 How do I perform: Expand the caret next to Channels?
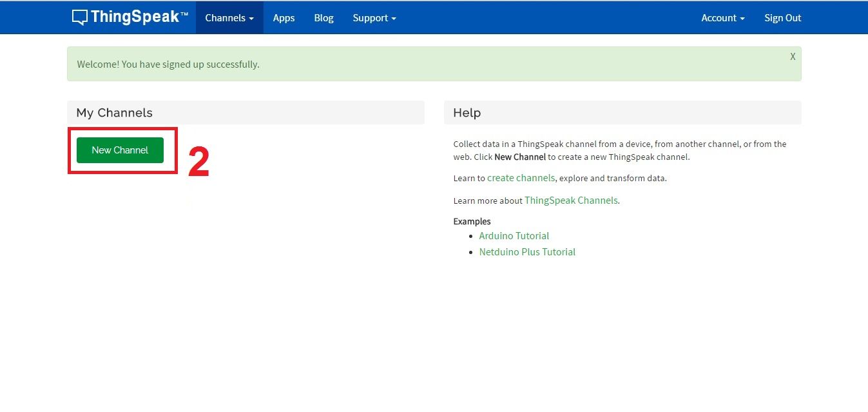(250, 18)
